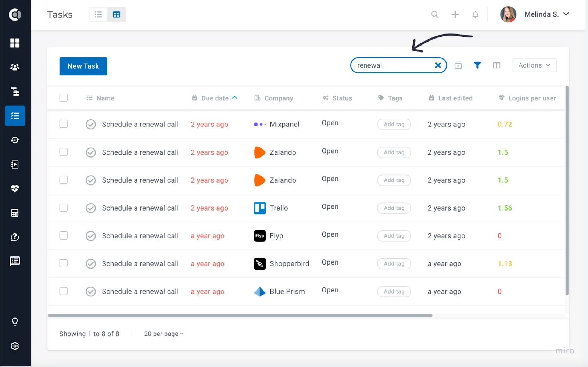Click the app logo at top of sidebar
Image resolution: width=588 pixels, height=367 pixels.
pyautogui.click(x=15, y=15)
